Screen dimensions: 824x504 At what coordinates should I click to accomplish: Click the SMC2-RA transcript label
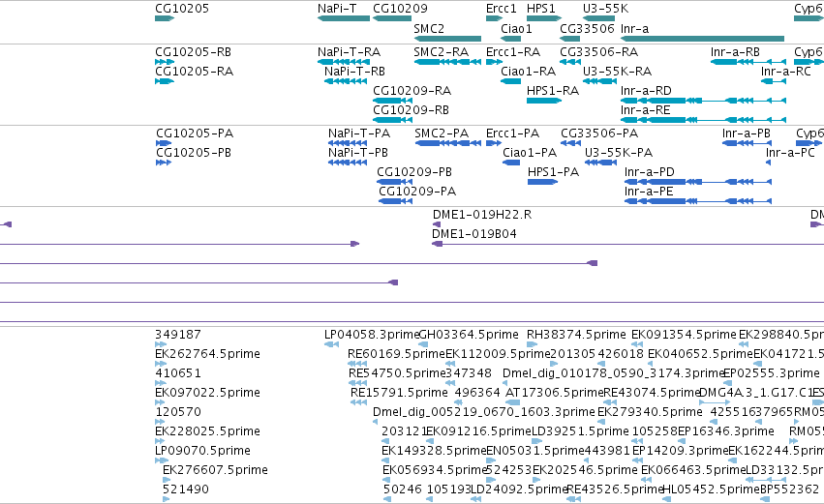pos(441,52)
